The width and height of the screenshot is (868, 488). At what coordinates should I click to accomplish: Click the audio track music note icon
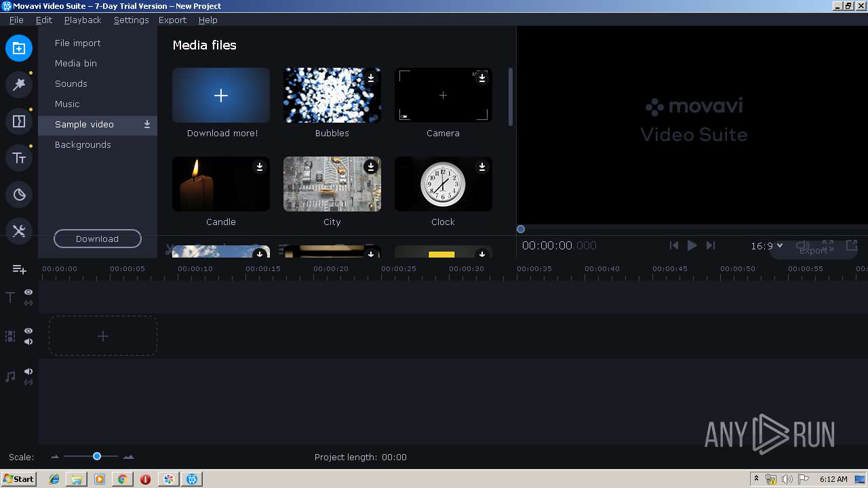point(10,377)
